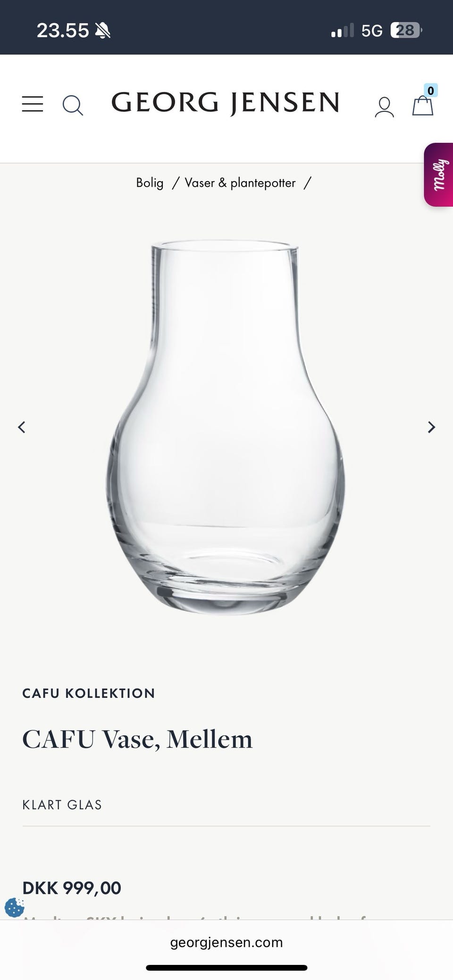This screenshot has width=453, height=980.
Task: Show the next product image
Action: pyautogui.click(x=431, y=427)
